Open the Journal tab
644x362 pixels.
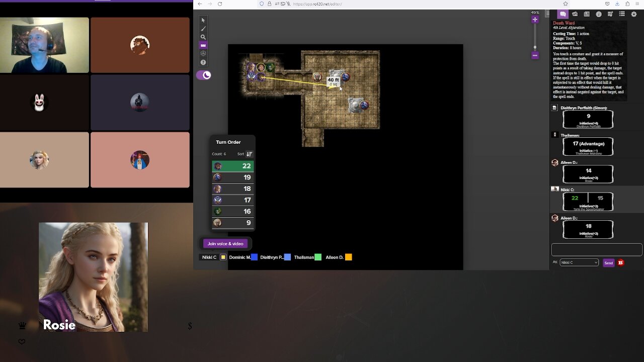click(587, 14)
